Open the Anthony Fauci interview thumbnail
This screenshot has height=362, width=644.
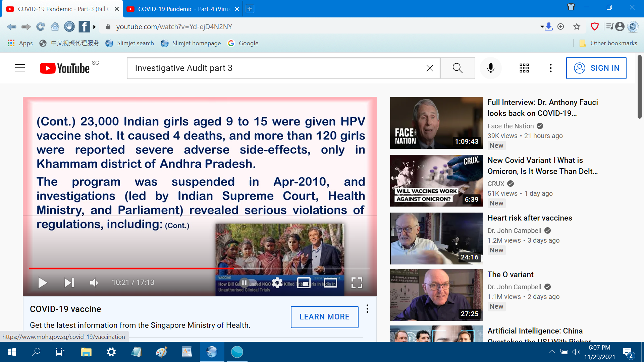click(x=436, y=123)
